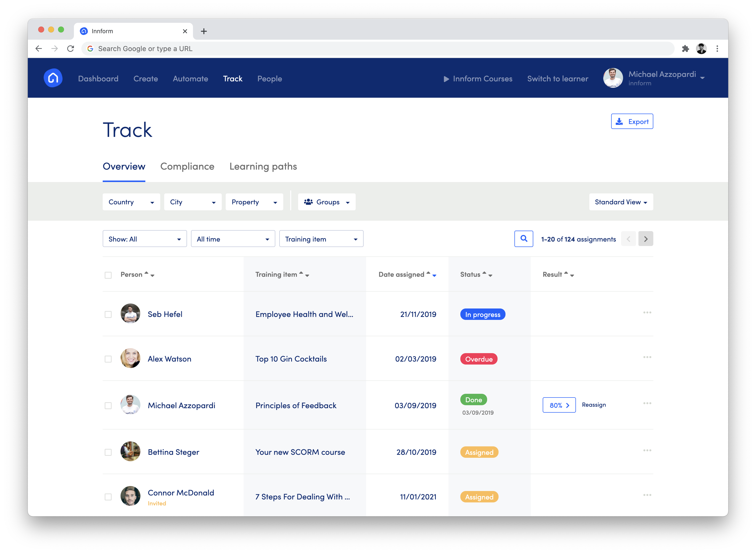Open three-dot menu for Alex Watson row

click(x=647, y=357)
